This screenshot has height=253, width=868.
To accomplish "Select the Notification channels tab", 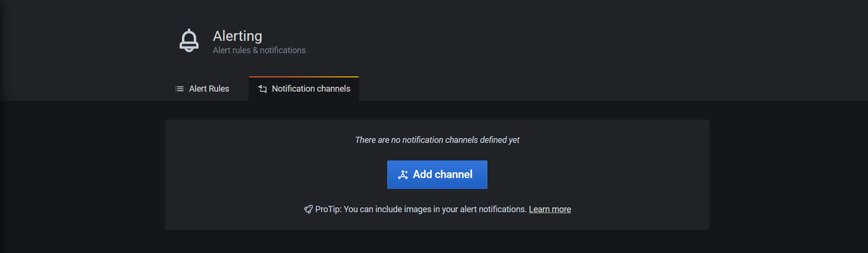I will (304, 89).
